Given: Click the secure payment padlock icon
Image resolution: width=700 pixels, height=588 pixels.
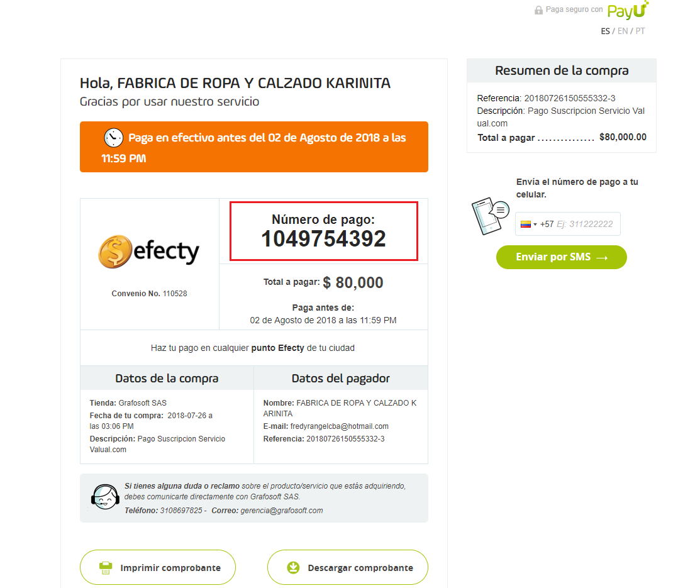Looking at the screenshot, I should click(x=538, y=10).
